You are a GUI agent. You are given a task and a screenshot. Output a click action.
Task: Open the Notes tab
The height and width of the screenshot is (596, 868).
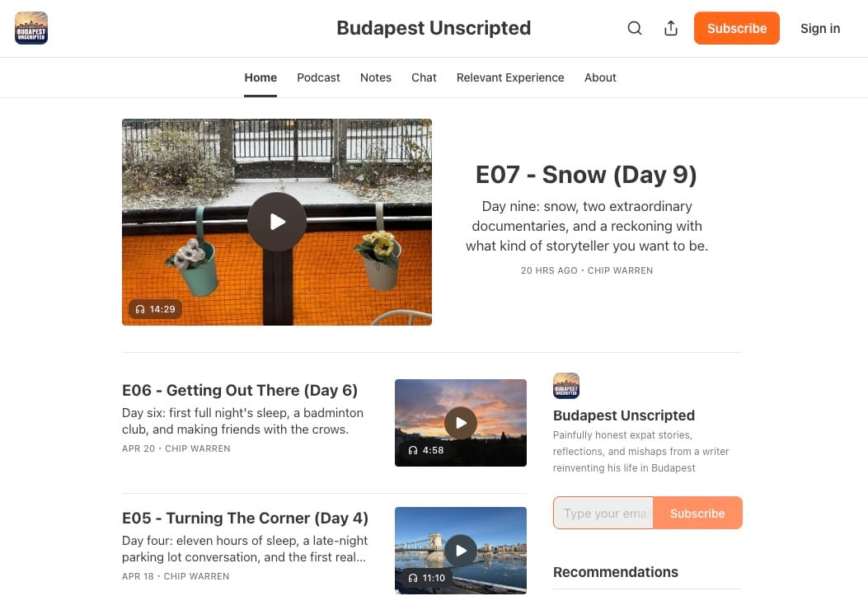click(375, 77)
